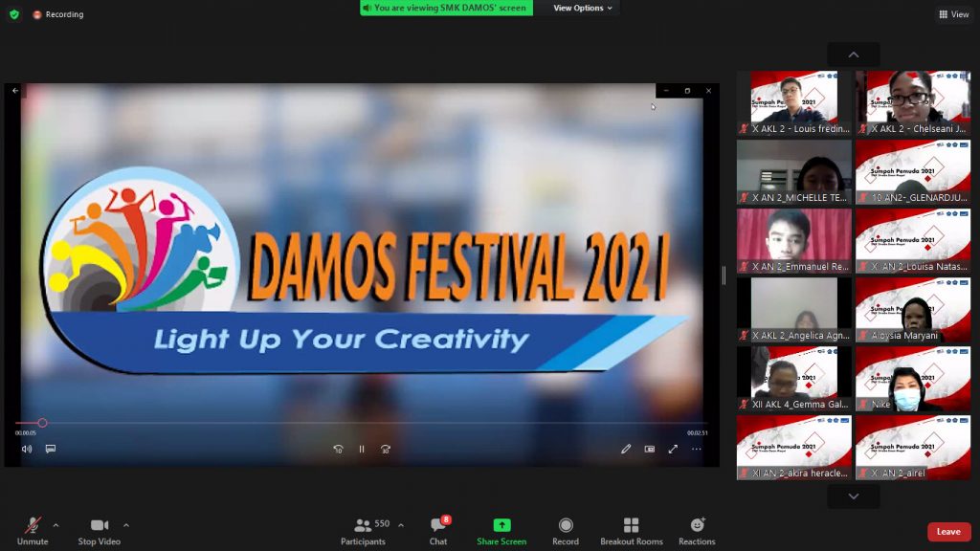Leave the meeting

tap(948, 532)
